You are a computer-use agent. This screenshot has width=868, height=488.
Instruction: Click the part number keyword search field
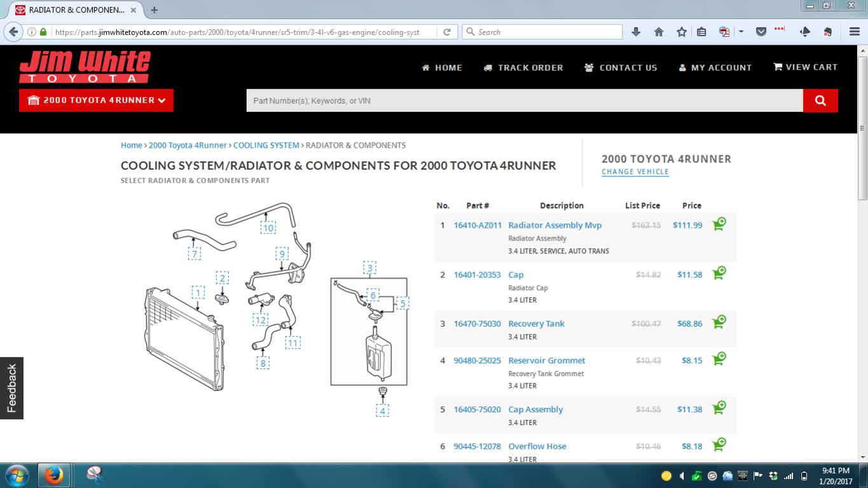click(525, 101)
